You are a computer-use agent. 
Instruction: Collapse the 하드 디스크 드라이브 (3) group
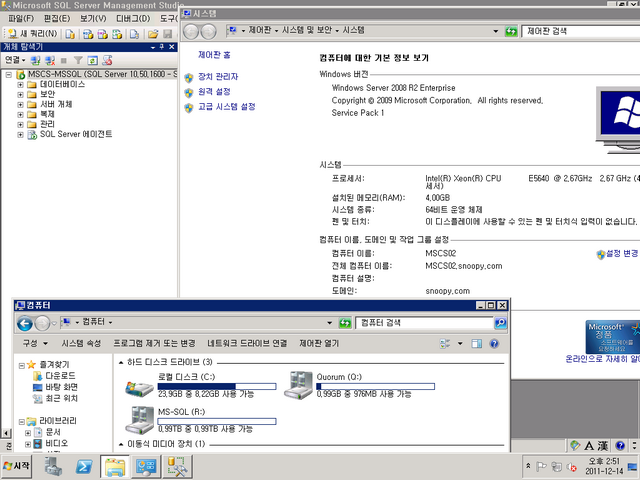click(x=121, y=362)
